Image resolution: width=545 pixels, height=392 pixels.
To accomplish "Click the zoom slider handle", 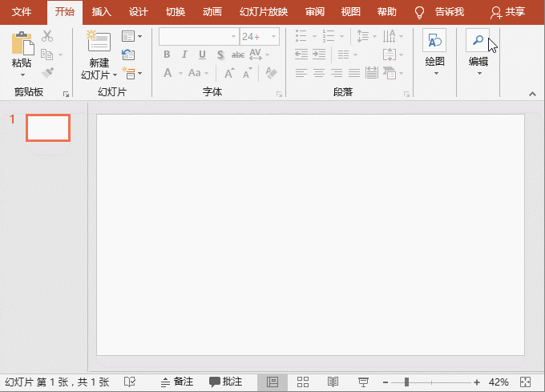I will point(407,382).
